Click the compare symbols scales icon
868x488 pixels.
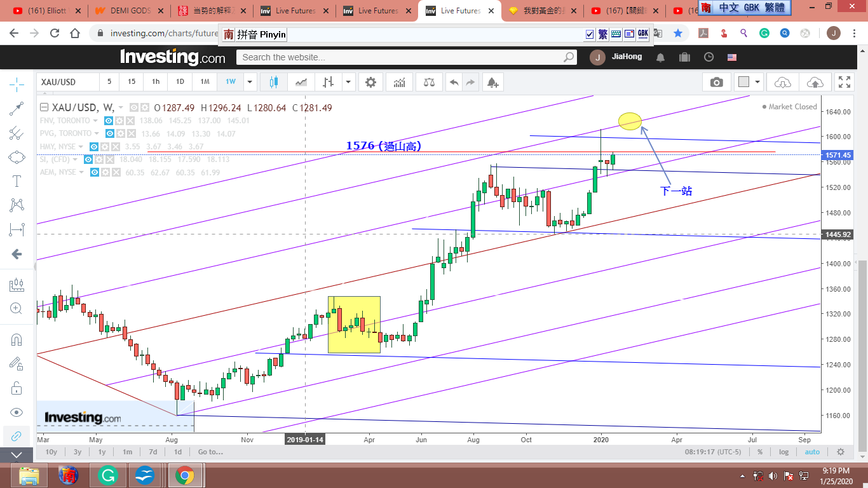[430, 82]
